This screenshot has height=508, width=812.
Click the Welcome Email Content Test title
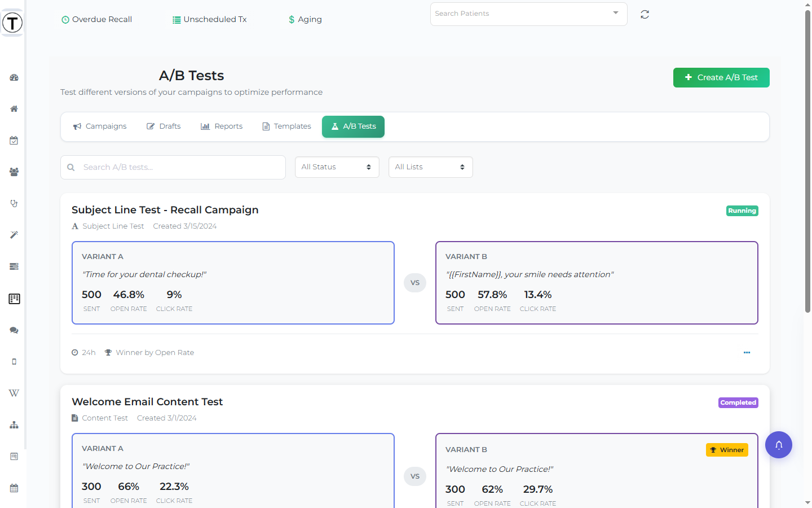click(147, 402)
